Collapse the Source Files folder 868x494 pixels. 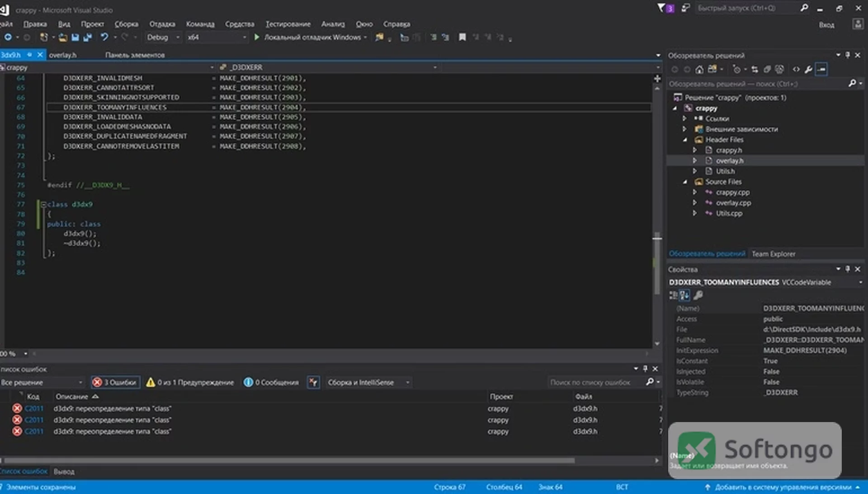[685, 182]
